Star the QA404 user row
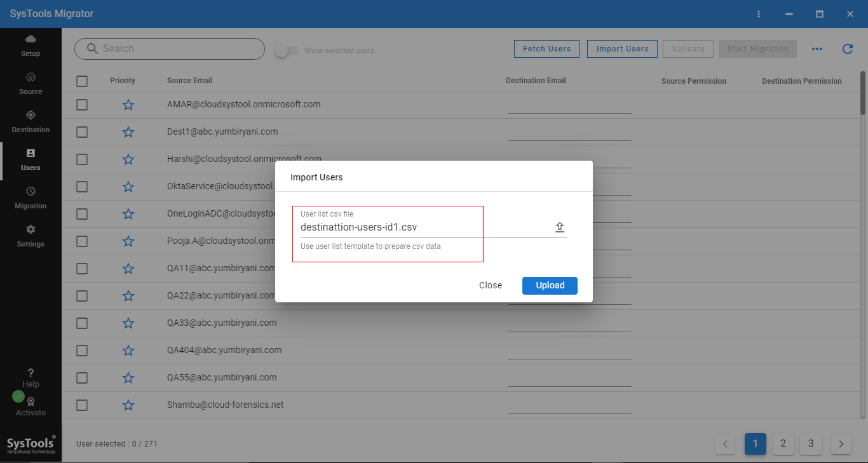 click(128, 351)
